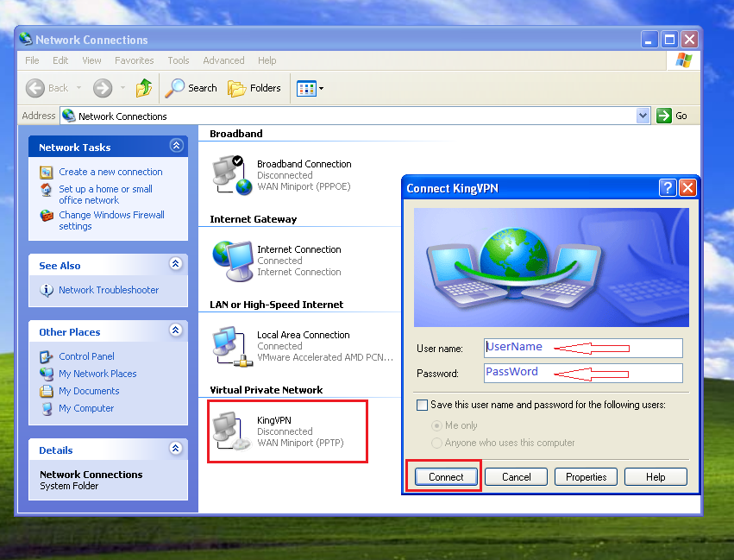Click the Broadband Connection name text
This screenshot has width=734, height=560.
pos(304,164)
